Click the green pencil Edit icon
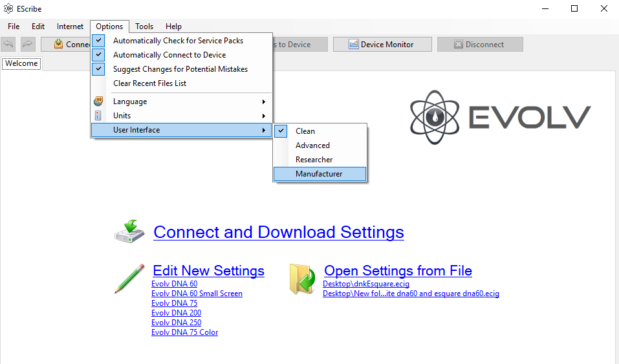This screenshot has width=619, height=364. (x=129, y=278)
